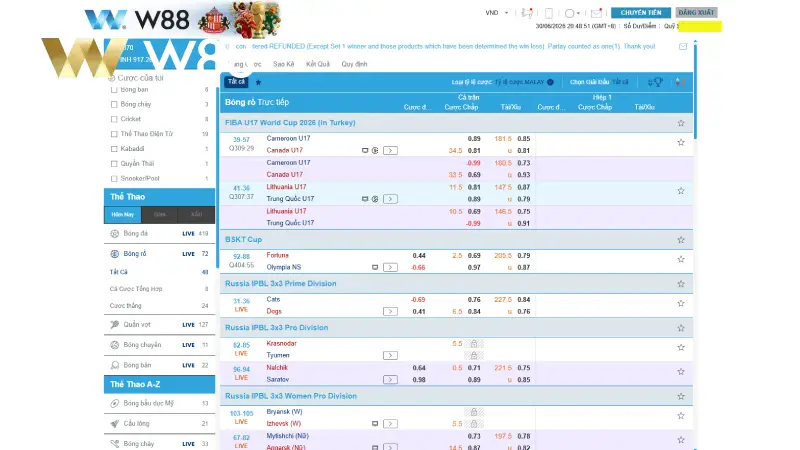
Task: Open the Bóng chuyền sidebar entry
Action: pyautogui.click(x=159, y=345)
